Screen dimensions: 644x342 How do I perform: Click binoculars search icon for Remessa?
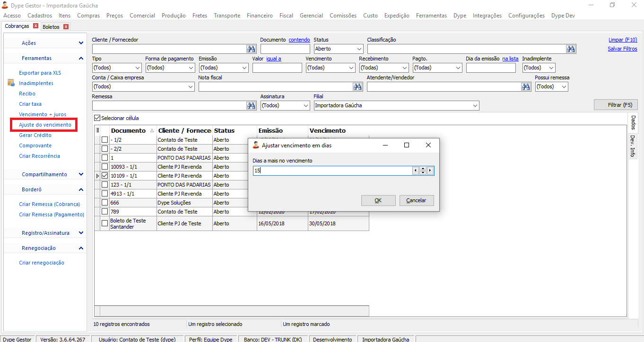pos(251,105)
